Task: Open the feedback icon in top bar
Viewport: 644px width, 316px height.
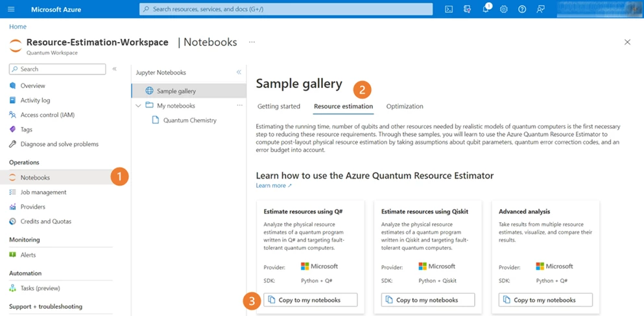Action: coord(540,9)
